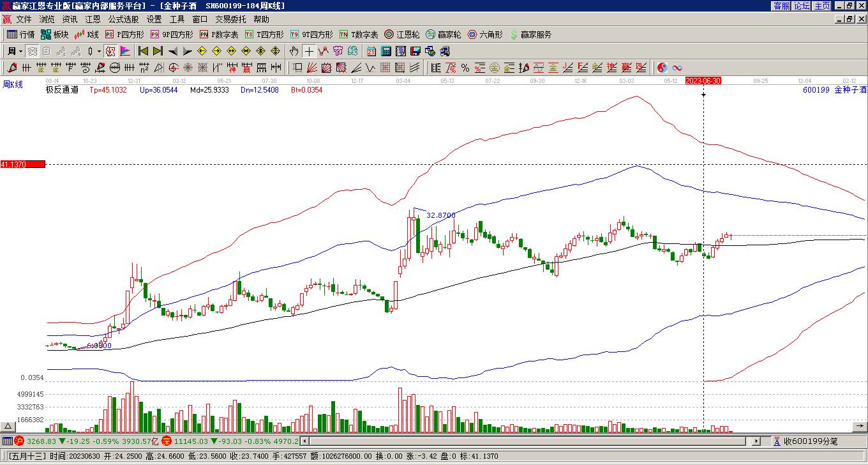This screenshot has height=465, width=868.
Task: Click the floppy disk save icon
Action: point(415,51)
